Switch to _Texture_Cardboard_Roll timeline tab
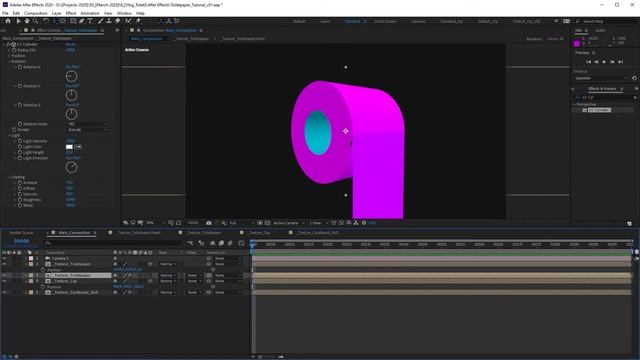 coord(318,233)
